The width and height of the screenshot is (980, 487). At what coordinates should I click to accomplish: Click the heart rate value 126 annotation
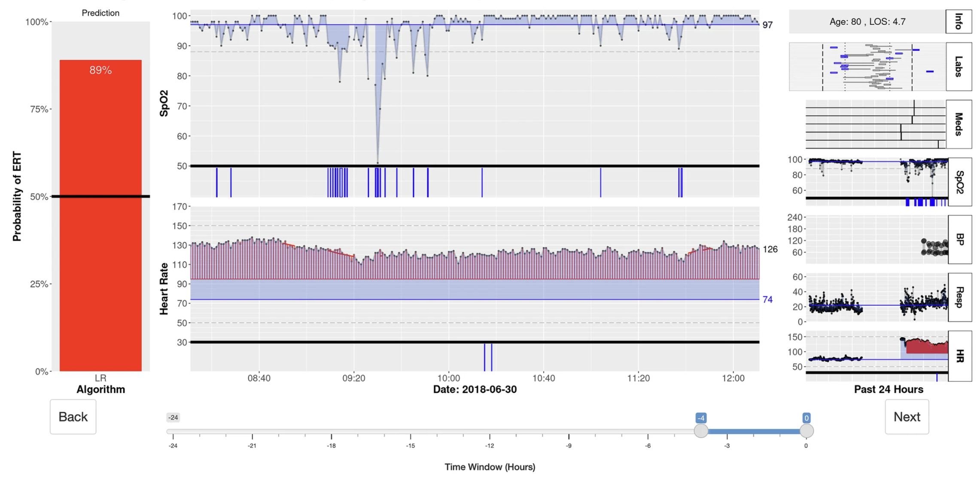point(770,249)
